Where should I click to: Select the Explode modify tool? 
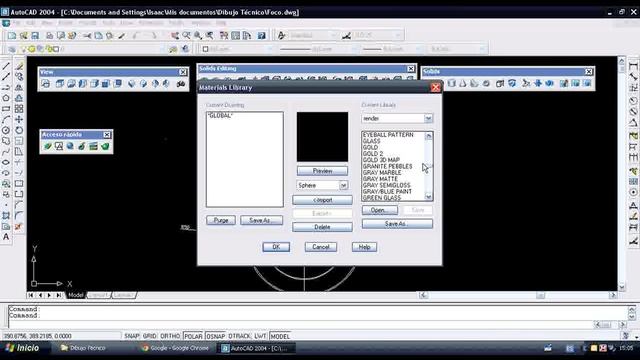(19, 226)
